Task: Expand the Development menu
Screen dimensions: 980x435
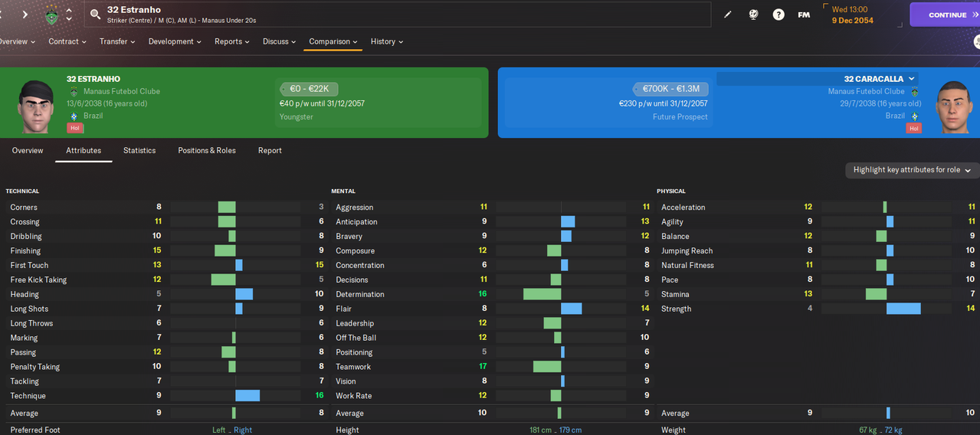Action: 175,41
